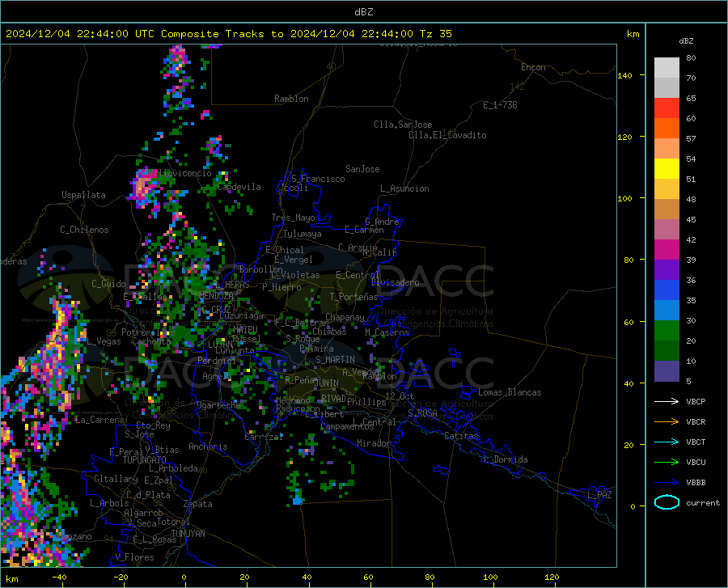Click the orange VBCR arrow legend icon
Screen dimensions: 728x588
coord(667,422)
